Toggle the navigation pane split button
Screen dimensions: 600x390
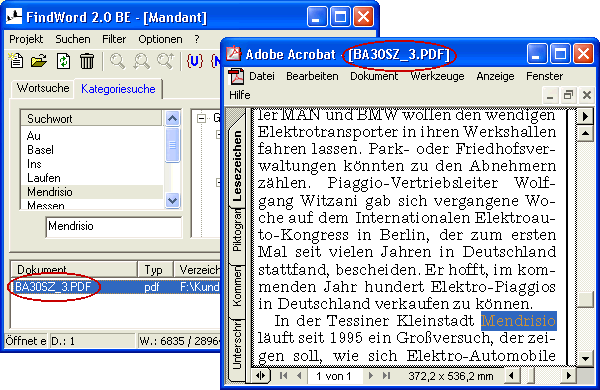(x=261, y=376)
